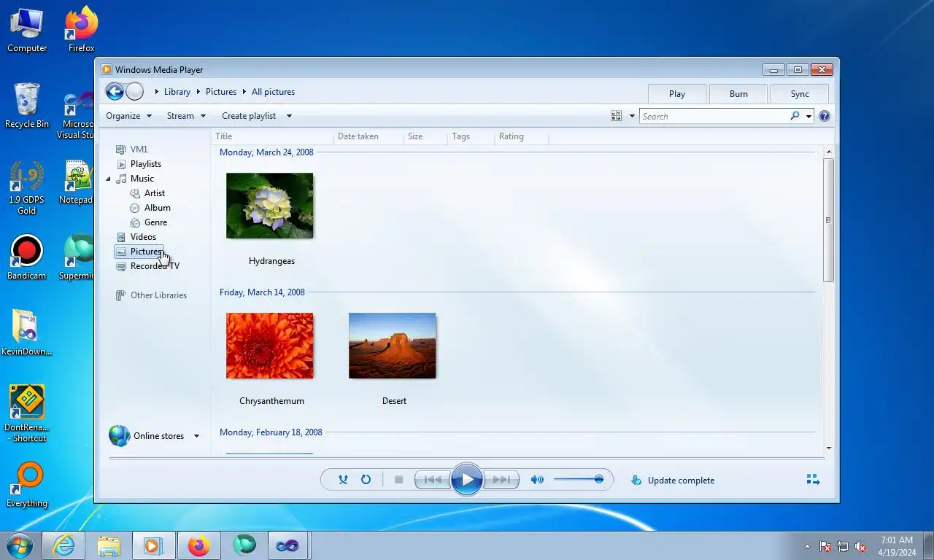Open the Windows Start button

(19, 545)
